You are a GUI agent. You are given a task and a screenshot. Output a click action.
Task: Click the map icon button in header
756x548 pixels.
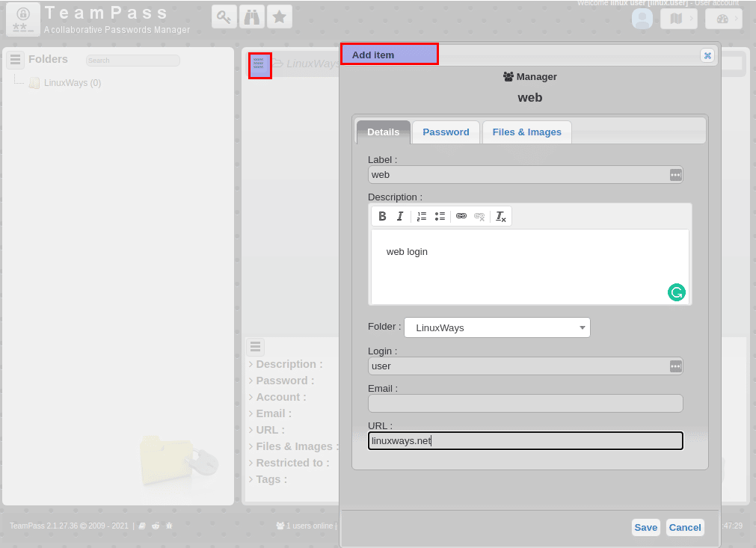(x=679, y=19)
